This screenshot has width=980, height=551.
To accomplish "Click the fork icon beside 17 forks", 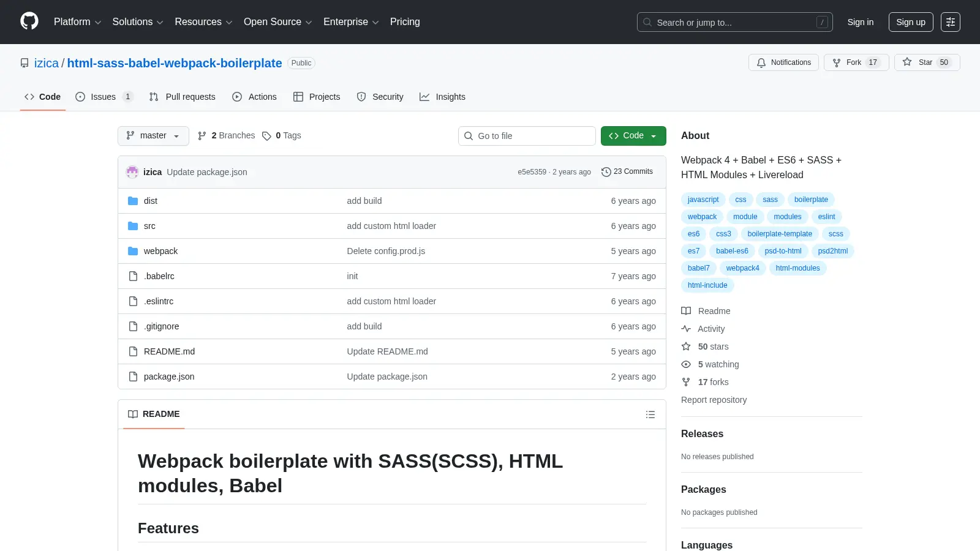I will click(686, 382).
